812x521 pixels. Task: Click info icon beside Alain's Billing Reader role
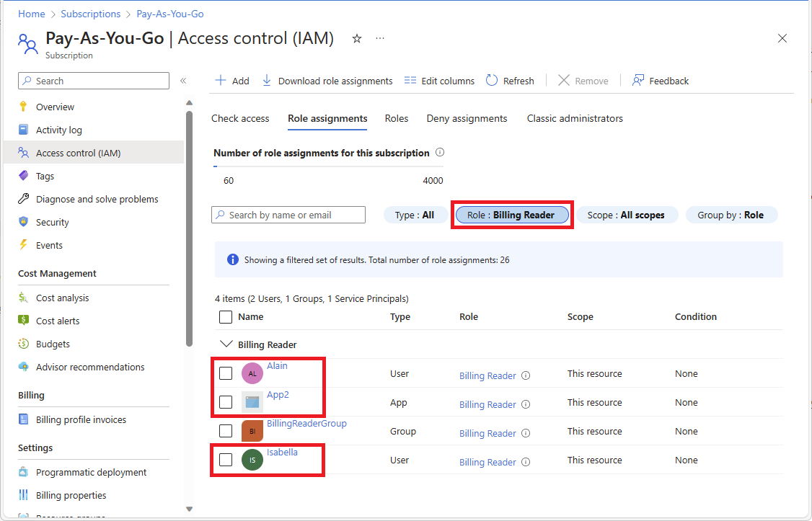pyautogui.click(x=526, y=375)
